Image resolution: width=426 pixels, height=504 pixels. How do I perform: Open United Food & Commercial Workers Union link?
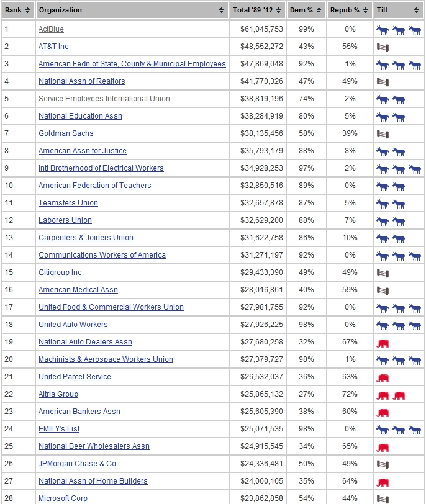(x=111, y=307)
